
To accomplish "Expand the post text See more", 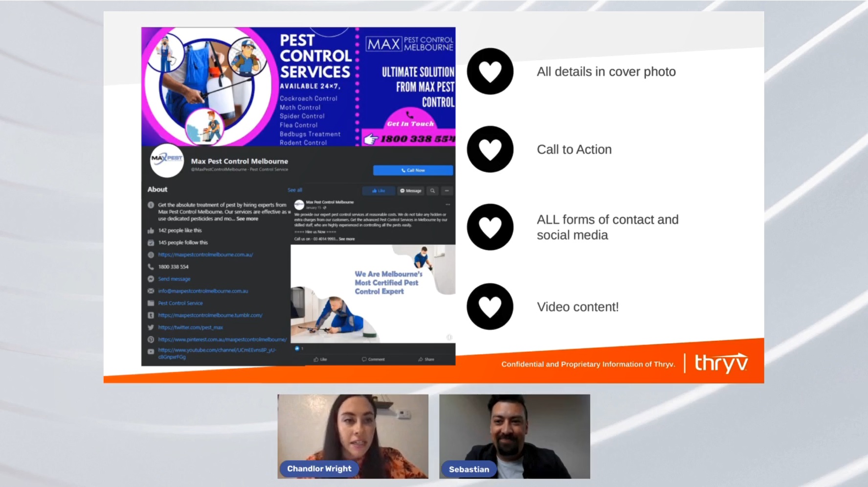I will (x=347, y=239).
